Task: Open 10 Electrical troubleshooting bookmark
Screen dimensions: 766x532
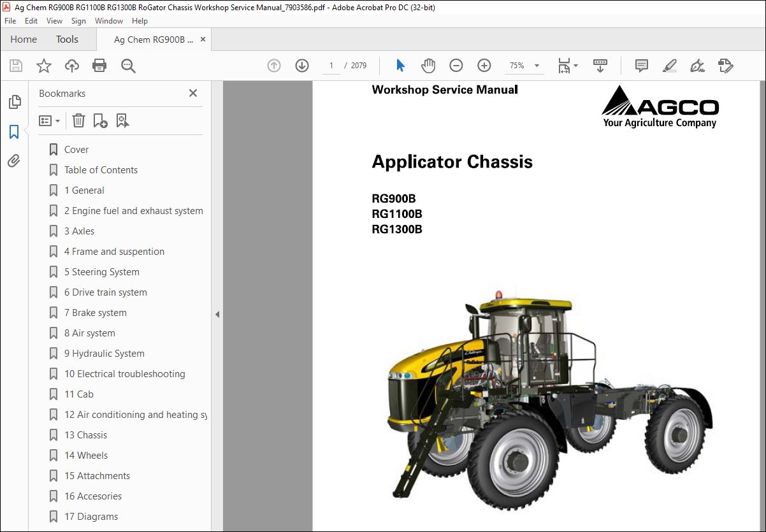Action: click(124, 374)
